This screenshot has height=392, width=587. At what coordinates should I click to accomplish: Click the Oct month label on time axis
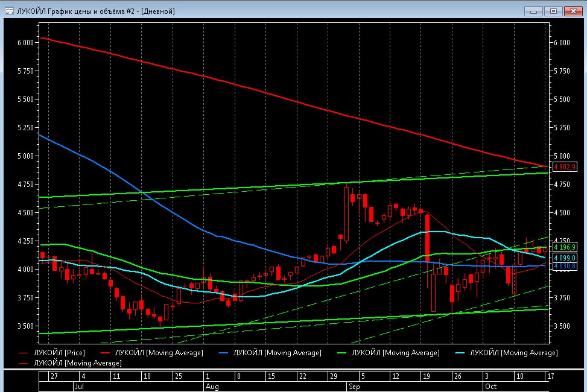click(490, 386)
